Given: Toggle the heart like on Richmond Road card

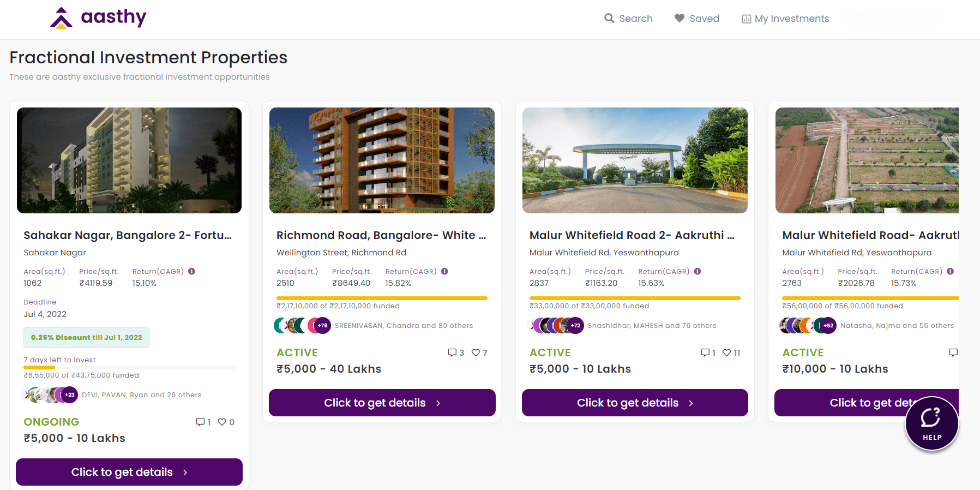Looking at the screenshot, I should (476, 352).
